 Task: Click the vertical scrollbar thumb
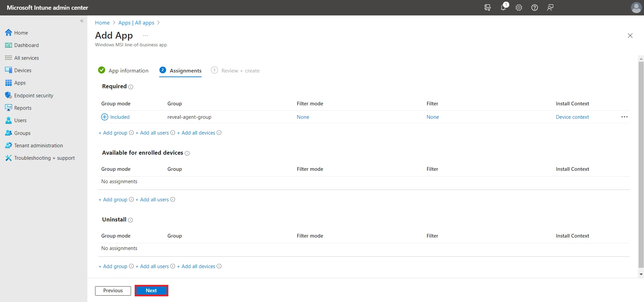click(641, 164)
